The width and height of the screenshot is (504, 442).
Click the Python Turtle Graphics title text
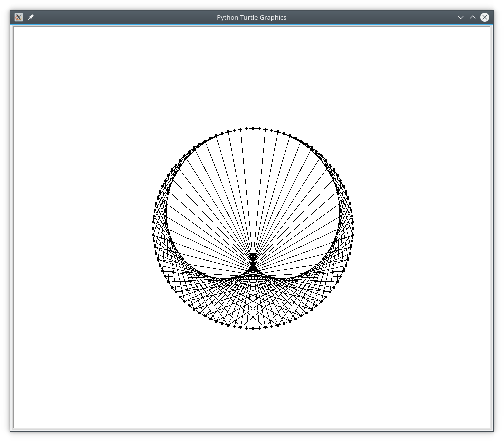[x=251, y=18]
